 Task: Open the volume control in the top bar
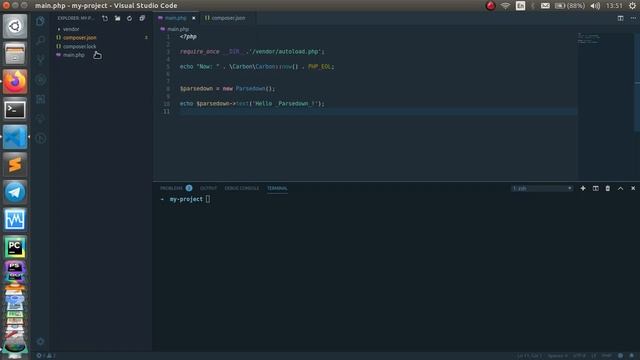click(596, 6)
